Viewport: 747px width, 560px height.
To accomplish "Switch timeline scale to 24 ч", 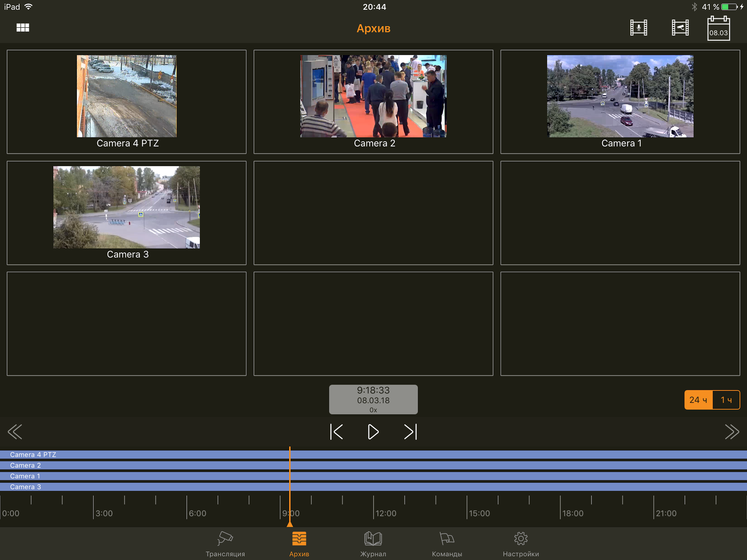I will [x=698, y=400].
